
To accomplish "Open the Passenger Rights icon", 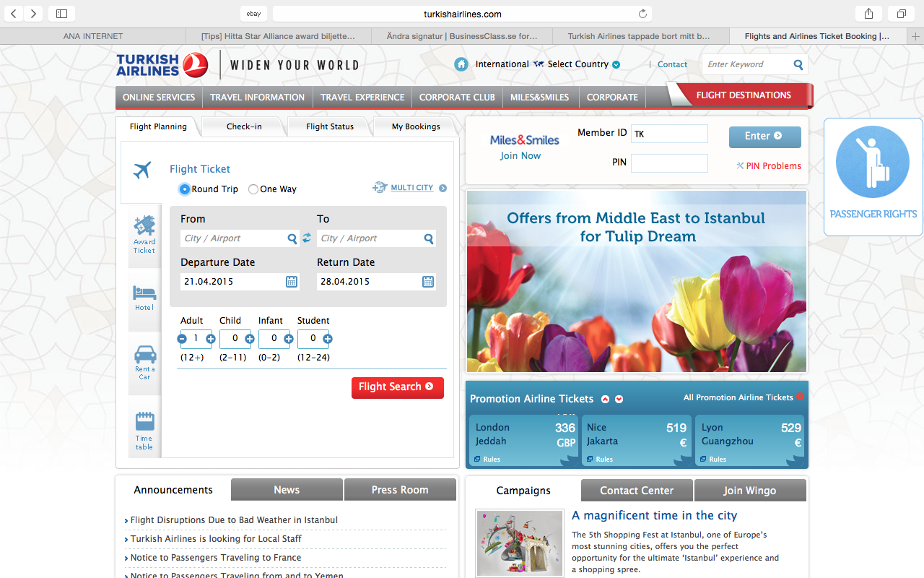I will point(873,163).
